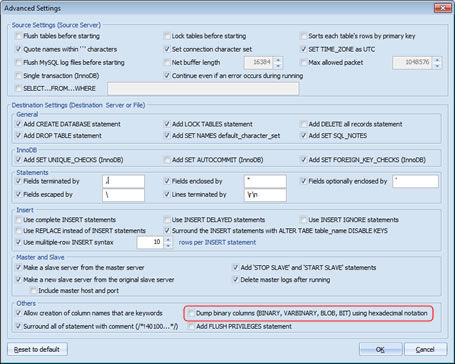The width and height of the screenshot is (455, 364).
Task: Toggle Surround all of statement with comment
Action: tap(19, 326)
